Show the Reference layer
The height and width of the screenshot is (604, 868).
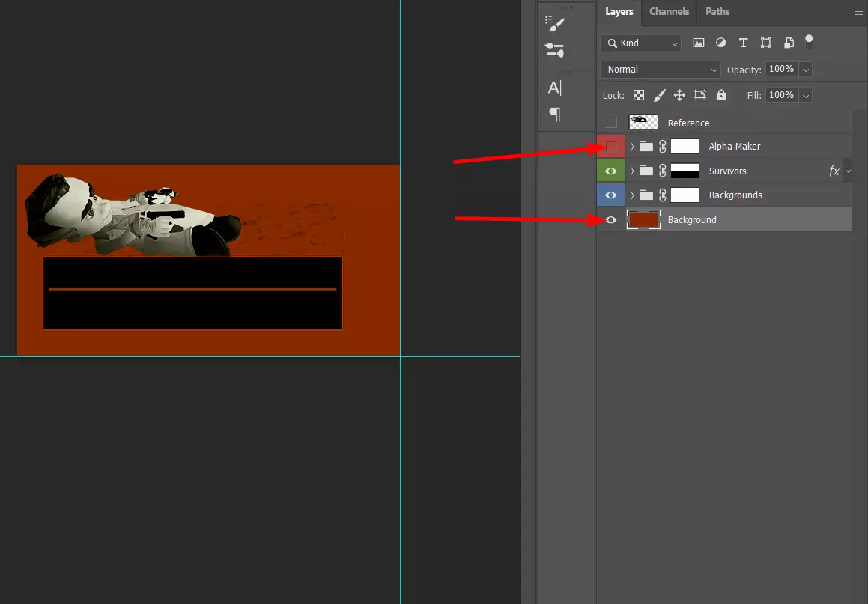[610, 122]
